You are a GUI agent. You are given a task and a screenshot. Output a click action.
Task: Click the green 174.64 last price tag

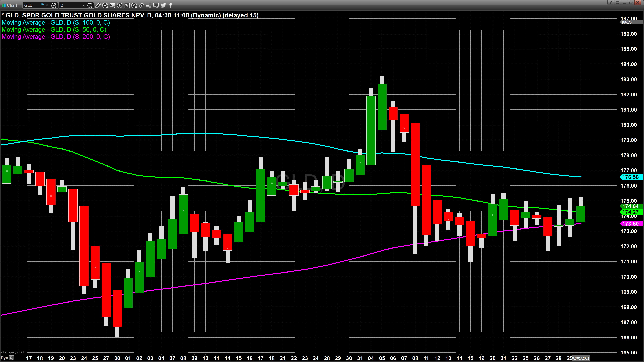click(631, 206)
